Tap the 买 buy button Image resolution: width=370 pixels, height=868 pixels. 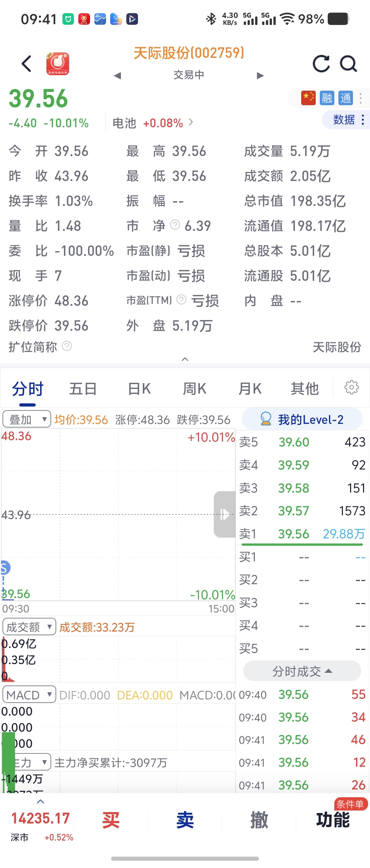point(111,820)
